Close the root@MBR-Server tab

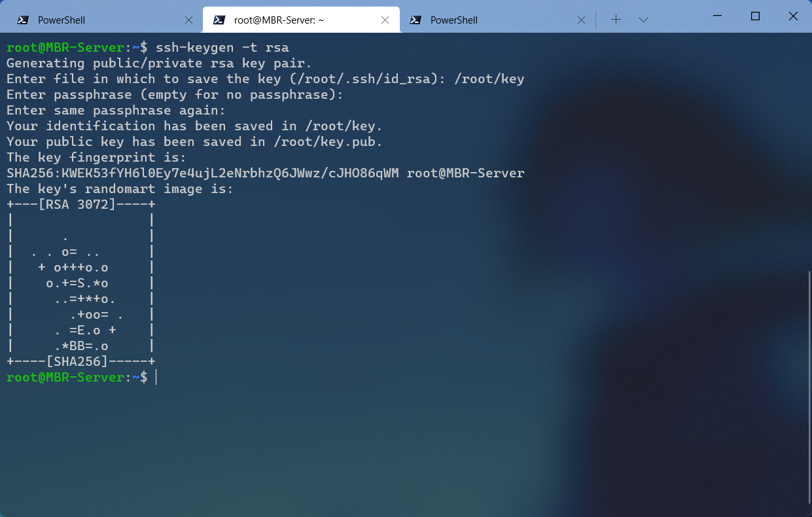[x=385, y=20]
